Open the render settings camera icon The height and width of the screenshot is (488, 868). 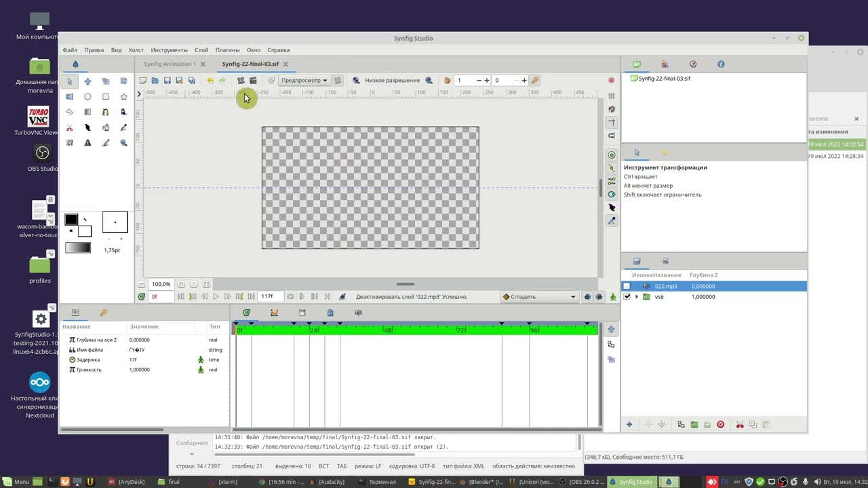point(241,81)
